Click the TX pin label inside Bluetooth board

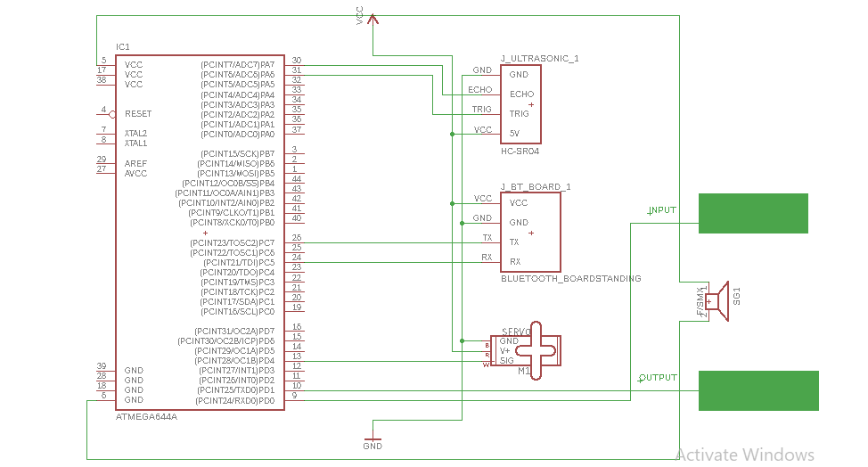point(514,242)
